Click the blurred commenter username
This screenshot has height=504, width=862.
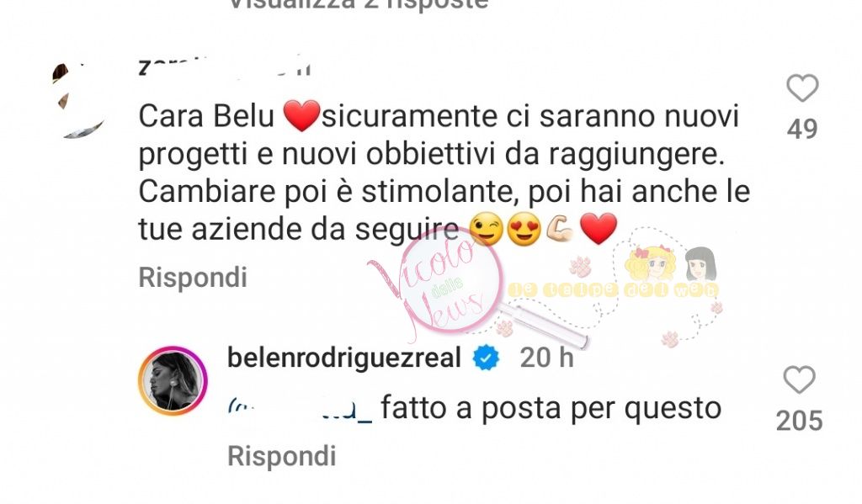pos(225,66)
